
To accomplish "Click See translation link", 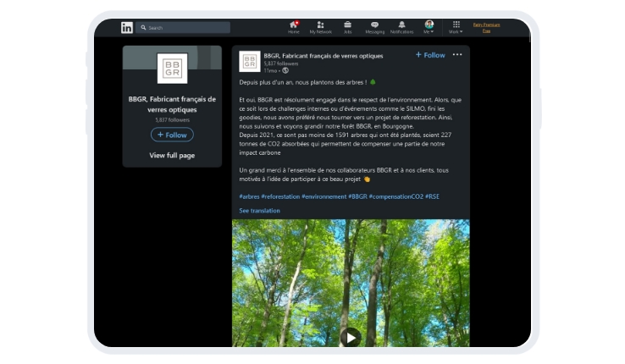I will [259, 211].
